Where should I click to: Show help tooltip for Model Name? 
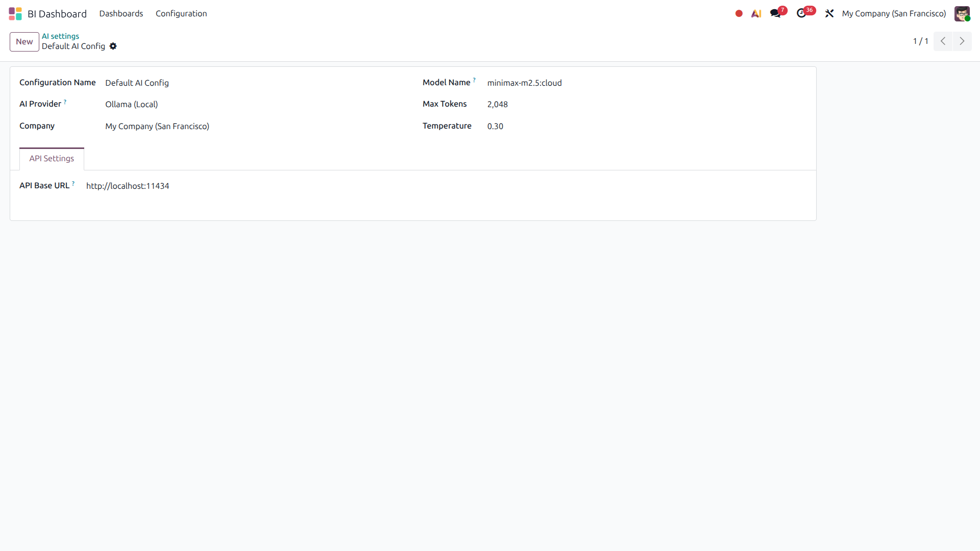[x=474, y=80]
